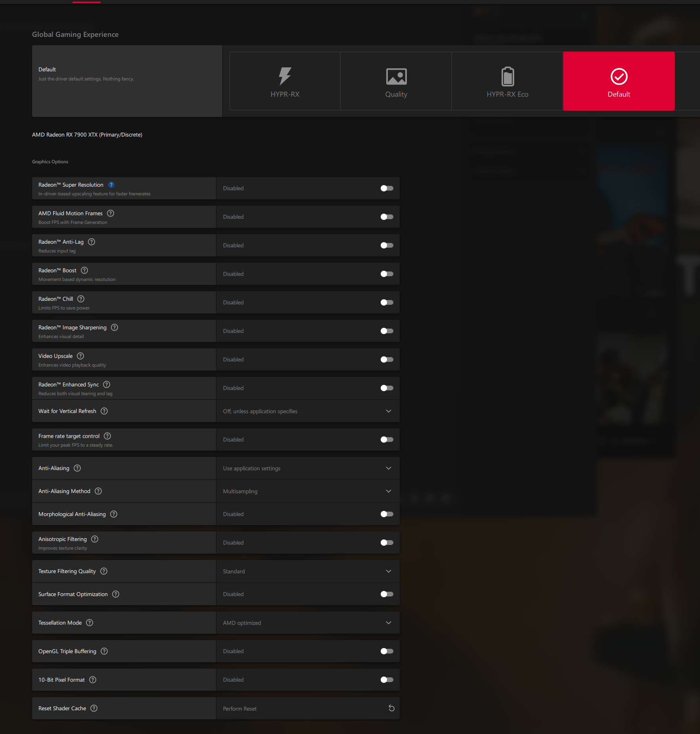
Task: Click Radeon Image Sharpening question mark icon
Action: click(114, 327)
